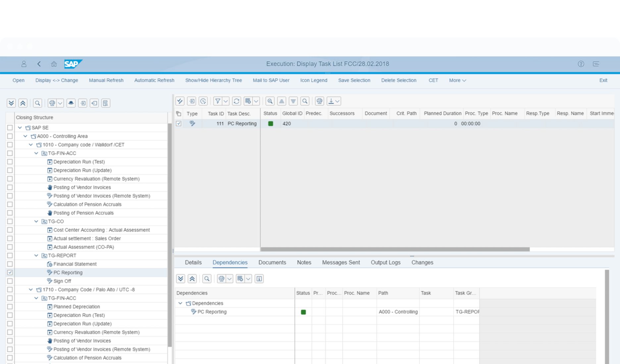Click search icon in Closing Structure toolbar
The width and height of the screenshot is (620, 364).
click(x=37, y=103)
